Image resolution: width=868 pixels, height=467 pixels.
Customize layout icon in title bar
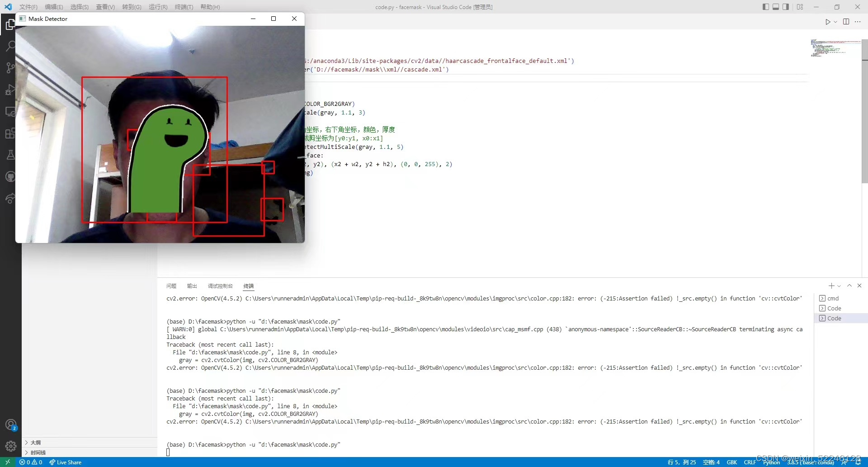click(x=800, y=7)
